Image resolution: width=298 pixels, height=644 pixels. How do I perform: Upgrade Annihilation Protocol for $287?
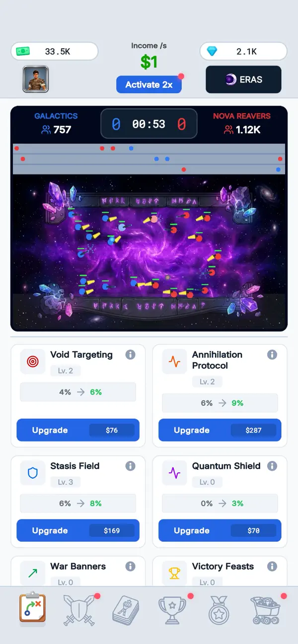pos(220,430)
